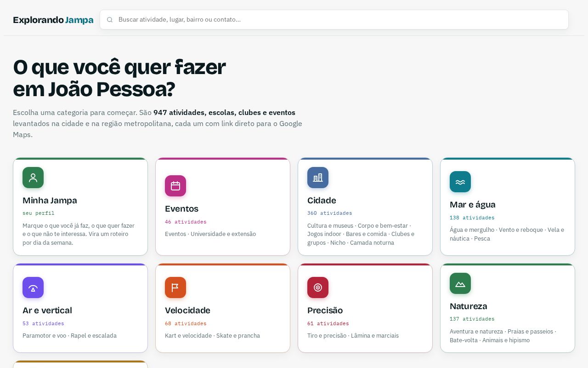Select the Ar e vertical heading
The image size is (588, 368).
click(47, 310)
